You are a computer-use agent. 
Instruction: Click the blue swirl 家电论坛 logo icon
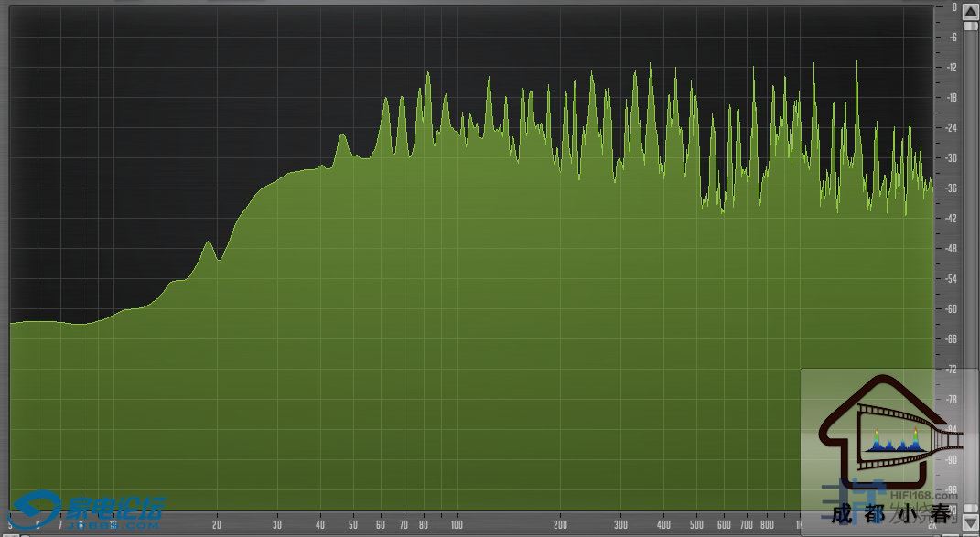tap(37, 508)
